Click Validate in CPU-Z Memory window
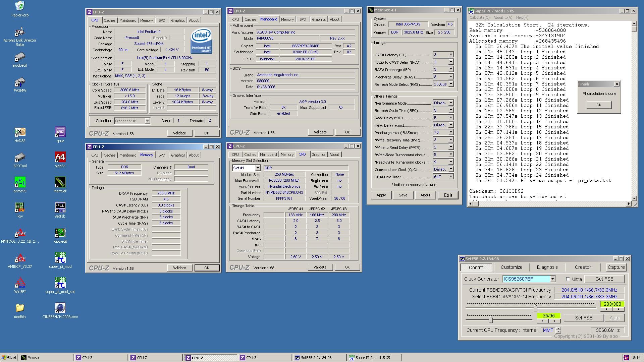 point(179,268)
